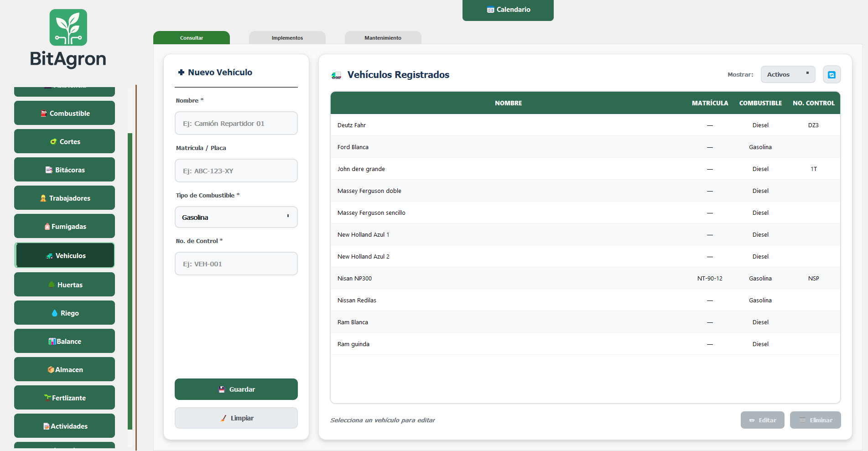The height and width of the screenshot is (451, 868).
Task: Click the Nombre input field
Action: (236, 123)
